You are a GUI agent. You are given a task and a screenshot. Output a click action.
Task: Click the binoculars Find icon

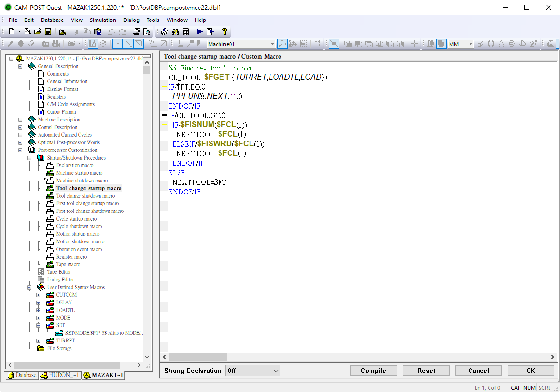(175, 32)
